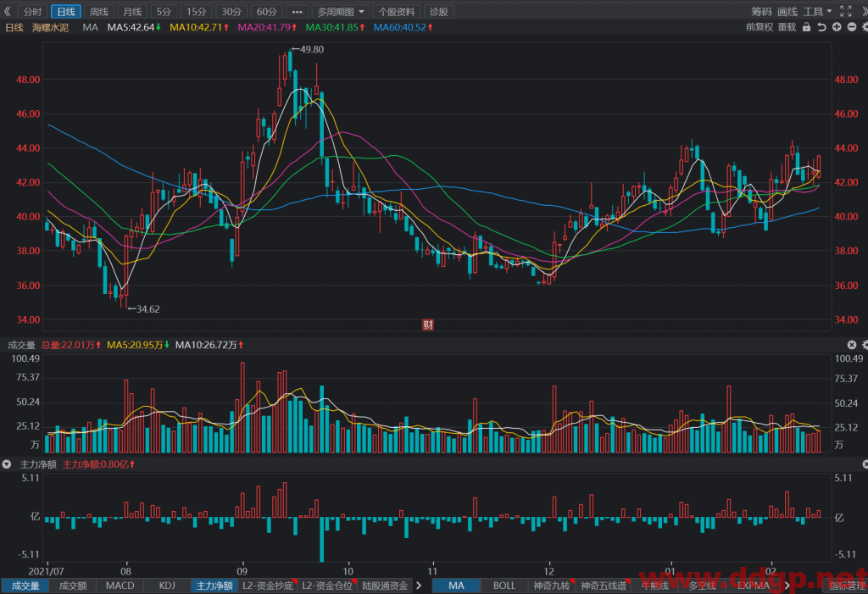Click MA10:42.71 legend label
Viewport: 868px width, 594px height.
pos(199,27)
